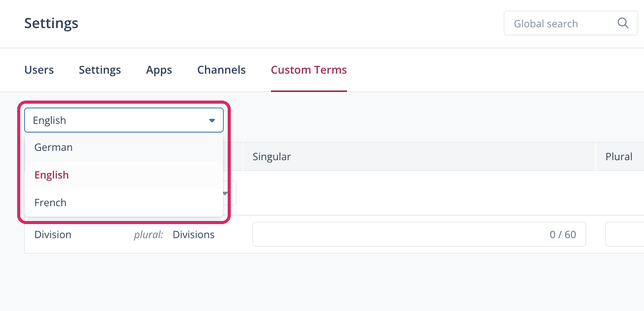The width and height of the screenshot is (644, 311).
Task: Click the dropdown arrow partly hidden behind the language list
Action: (225, 193)
